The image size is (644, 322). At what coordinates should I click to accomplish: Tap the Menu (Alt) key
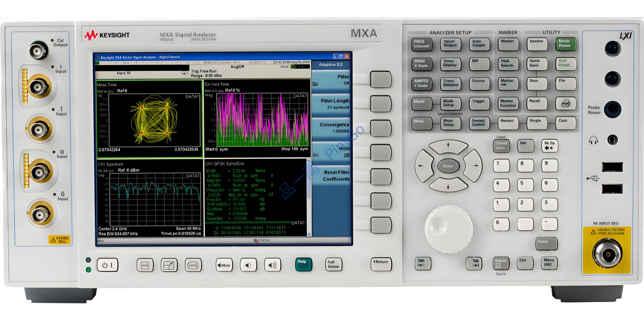pos(549,263)
